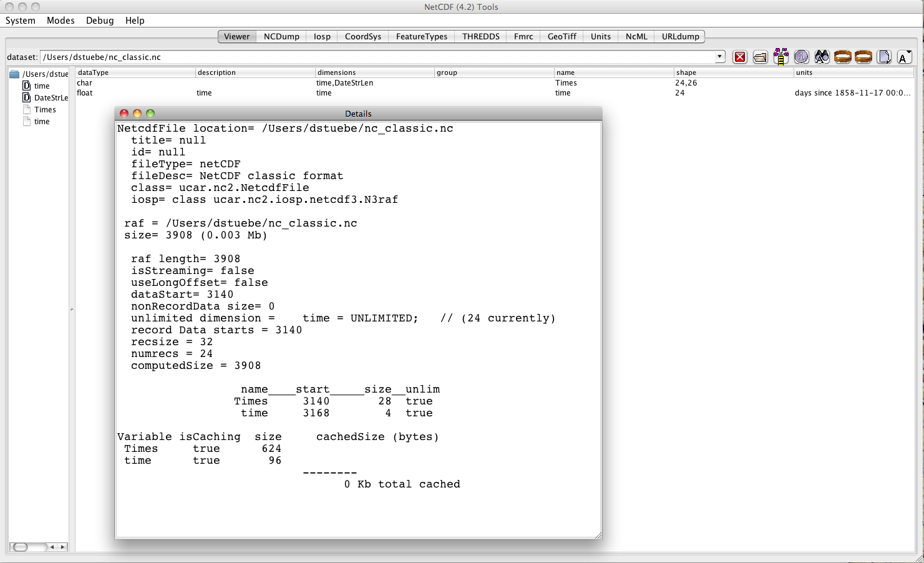The width and height of the screenshot is (924, 563).
Task: Show dataset info with the round i icon
Action: pyautogui.click(x=801, y=57)
